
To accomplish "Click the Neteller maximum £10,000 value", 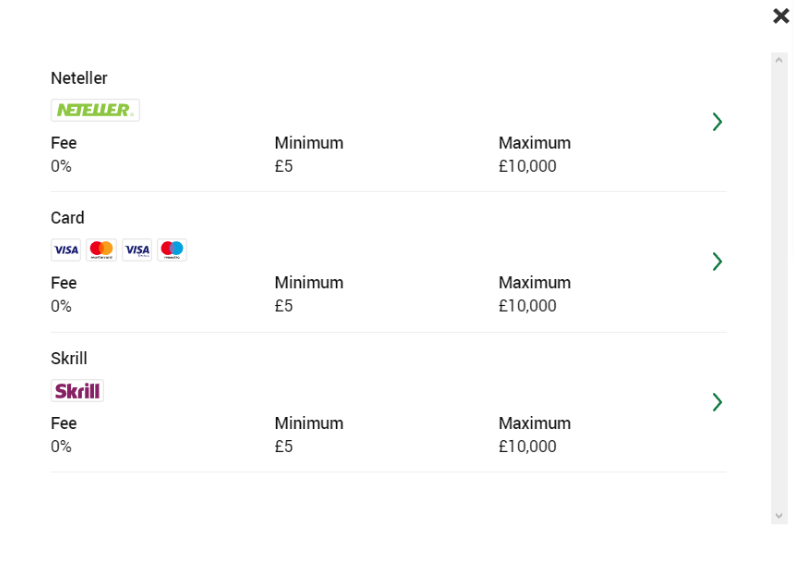I will (x=527, y=166).
